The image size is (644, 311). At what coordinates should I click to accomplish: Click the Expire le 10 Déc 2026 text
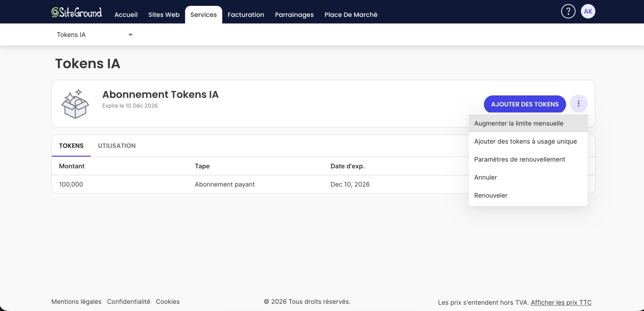pyautogui.click(x=130, y=106)
